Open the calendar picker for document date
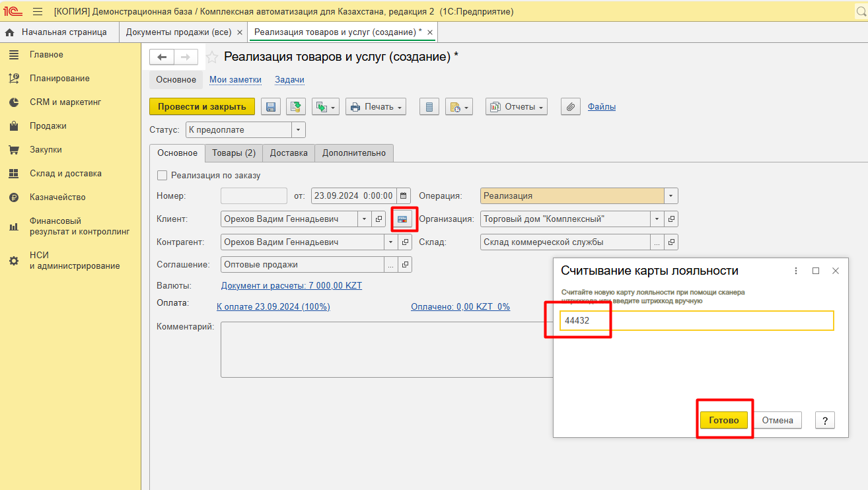 tap(404, 196)
